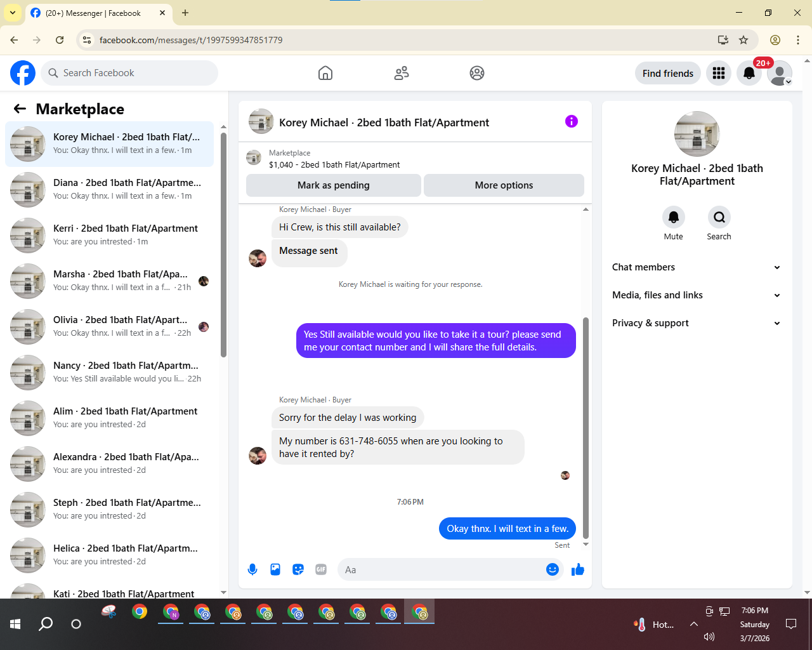The image size is (812, 650).
Task: Expand the Media, files and links section
Action: pyautogui.click(x=697, y=295)
